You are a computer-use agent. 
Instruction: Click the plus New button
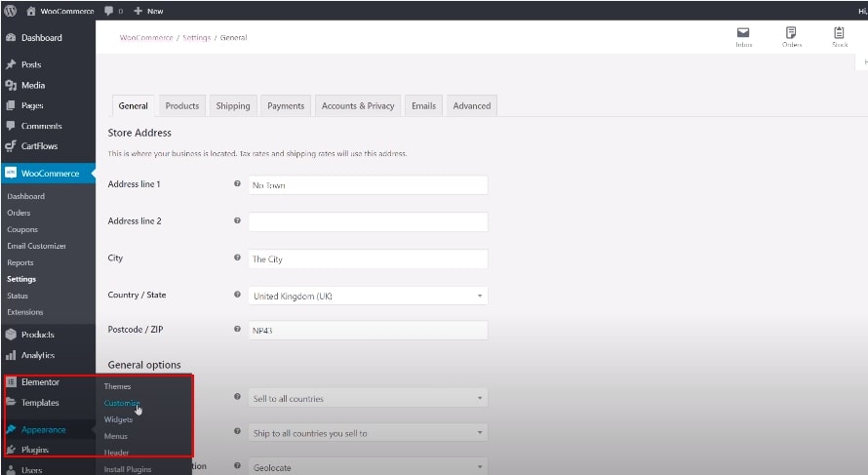[x=148, y=11]
